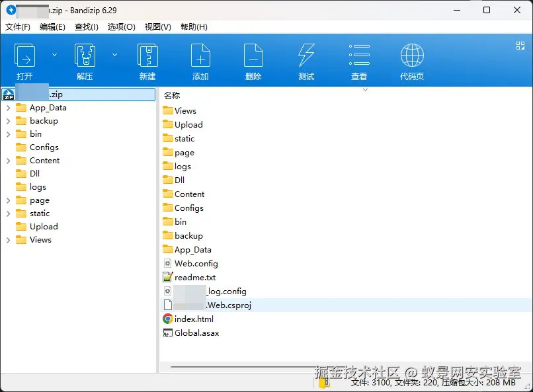
Task: Open the 视图 (View) menu
Action: 157,27
